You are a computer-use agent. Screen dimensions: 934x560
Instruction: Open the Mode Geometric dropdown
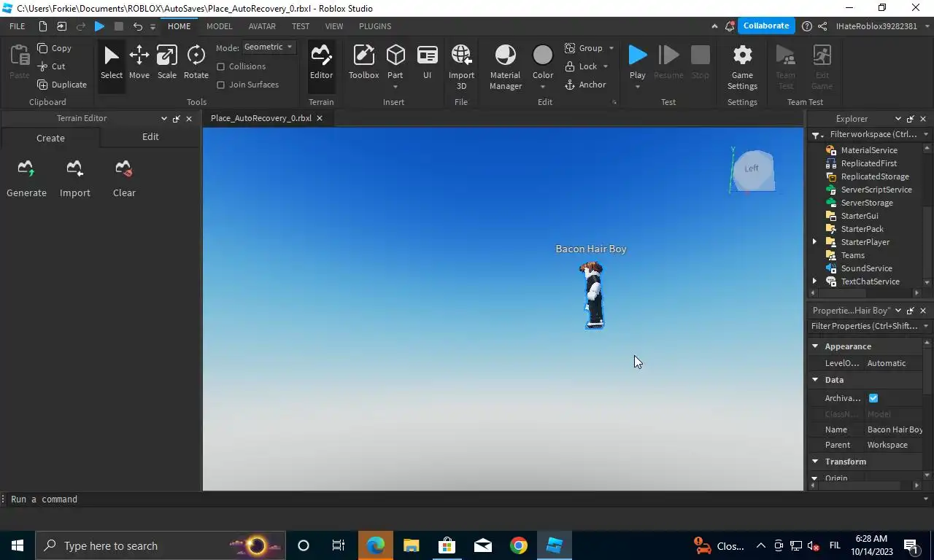(x=269, y=47)
